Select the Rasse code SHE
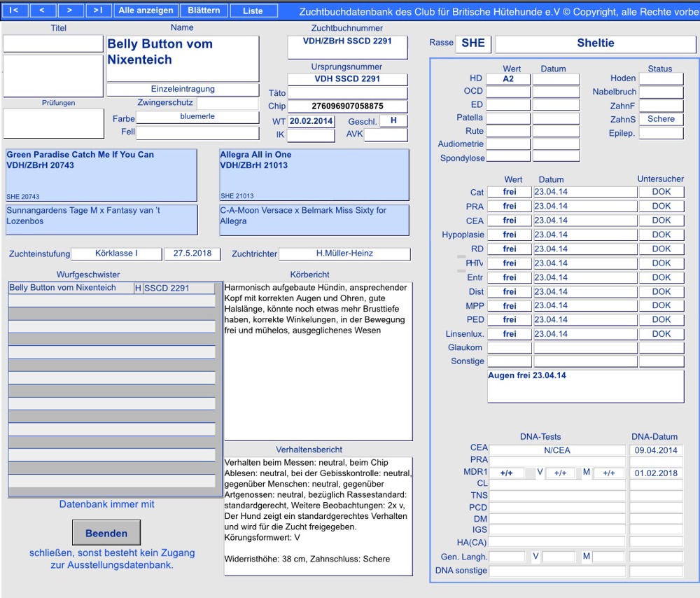This screenshot has width=700, height=598. [x=473, y=44]
